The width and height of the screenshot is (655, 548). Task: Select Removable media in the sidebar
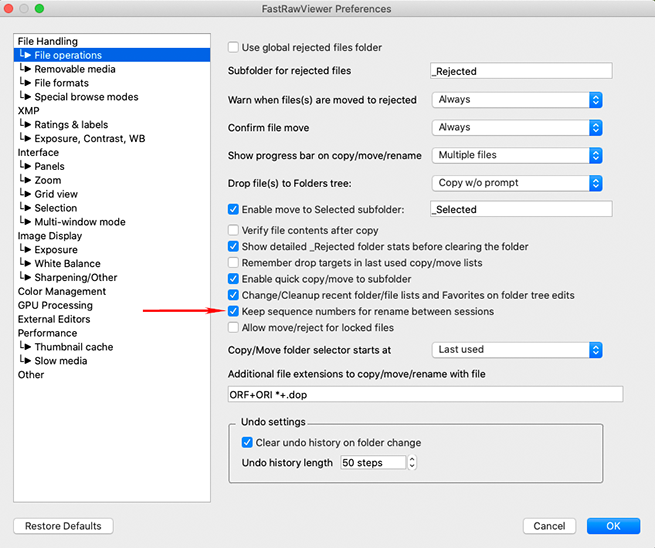click(x=74, y=69)
